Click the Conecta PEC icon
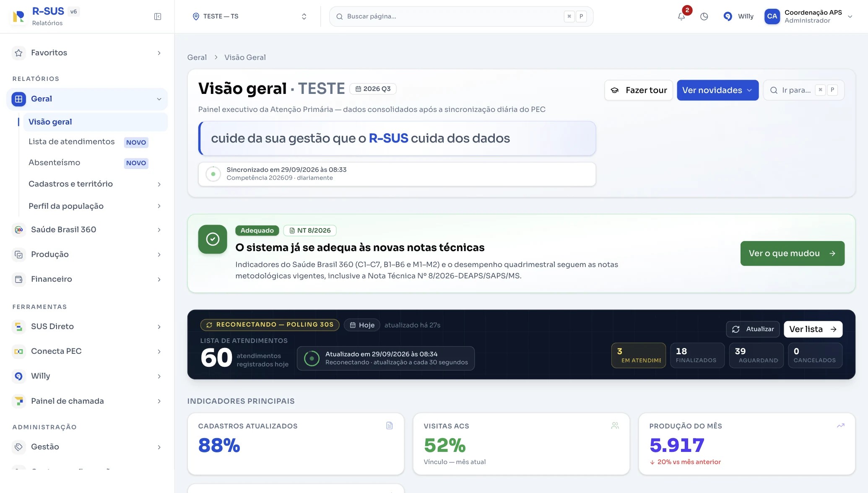Image resolution: width=868 pixels, height=493 pixels. 18,351
